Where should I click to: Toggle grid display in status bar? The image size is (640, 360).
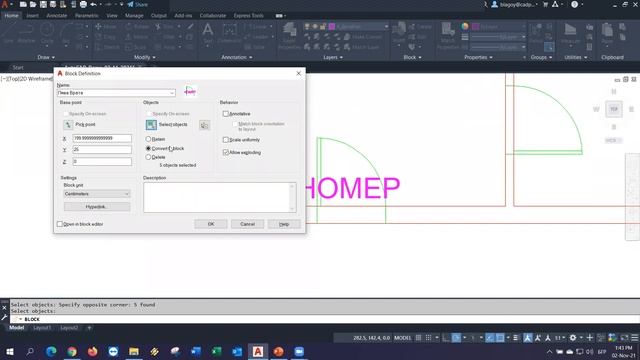[x=418, y=338]
